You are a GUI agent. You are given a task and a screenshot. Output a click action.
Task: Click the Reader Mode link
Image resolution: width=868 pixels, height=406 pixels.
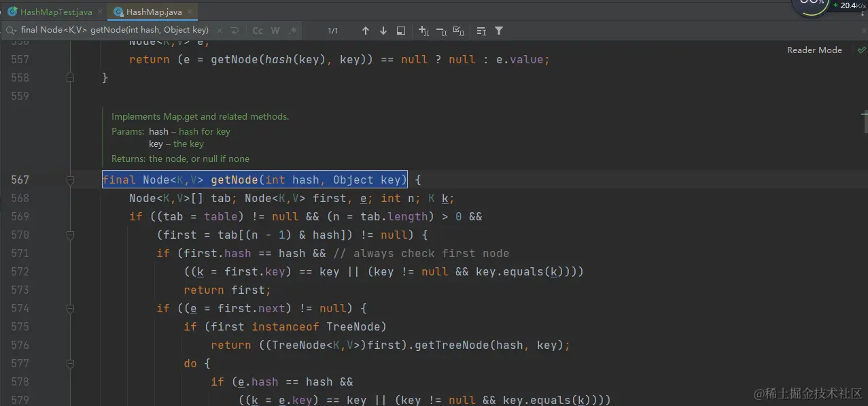pyautogui.click(x=814, y=50)
